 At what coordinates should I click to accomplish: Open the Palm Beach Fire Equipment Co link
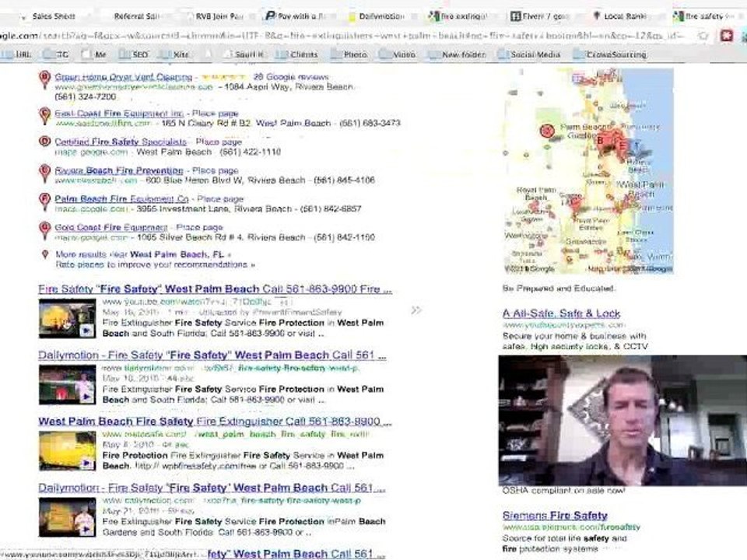121,198
